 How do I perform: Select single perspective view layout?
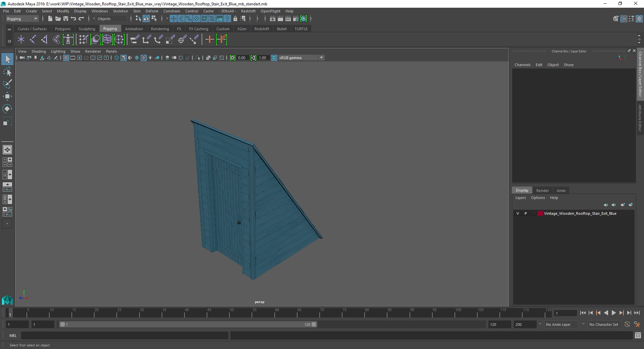point(7,150)
